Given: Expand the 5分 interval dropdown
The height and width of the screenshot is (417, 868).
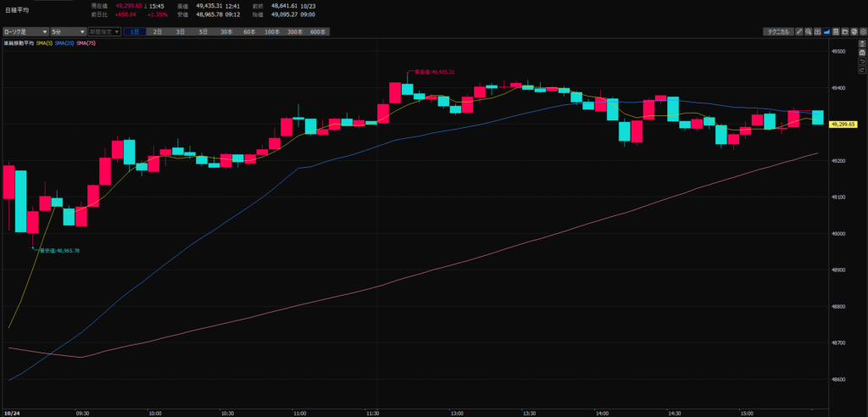Looking at the screenshot, I should (x=68, y=31).
